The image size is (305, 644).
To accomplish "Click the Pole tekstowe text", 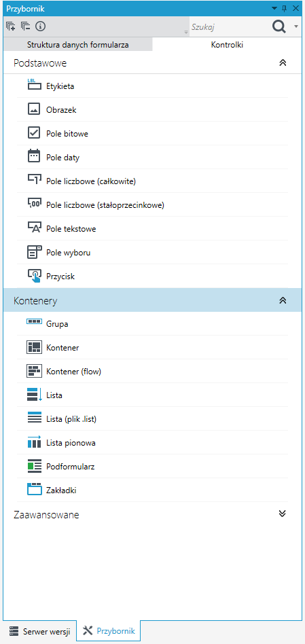I will (x=71, y=229).
